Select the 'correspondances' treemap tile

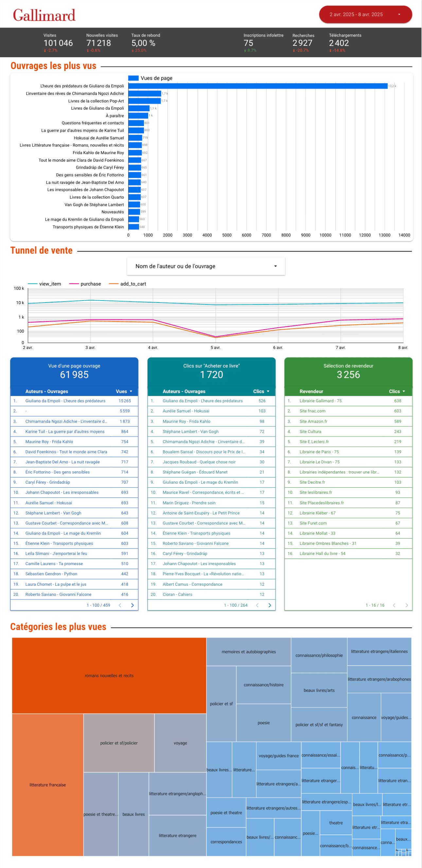pyautogui.click(x=226, y=842)
